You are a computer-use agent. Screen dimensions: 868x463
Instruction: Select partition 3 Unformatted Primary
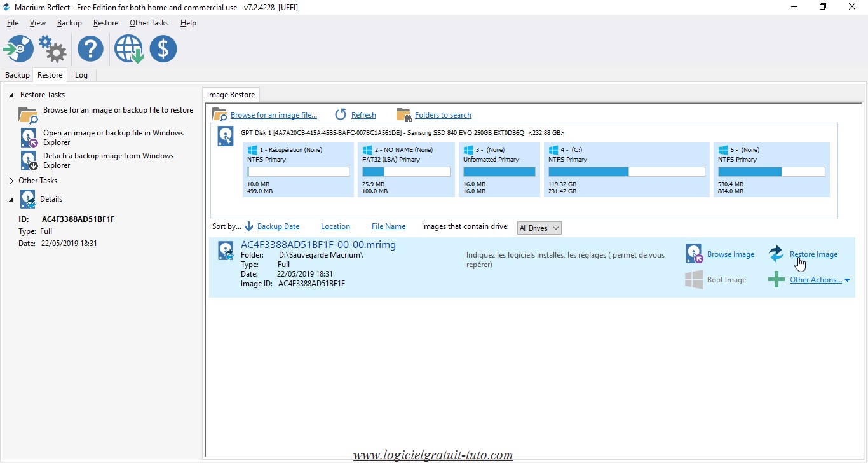[x=499, y=170]
